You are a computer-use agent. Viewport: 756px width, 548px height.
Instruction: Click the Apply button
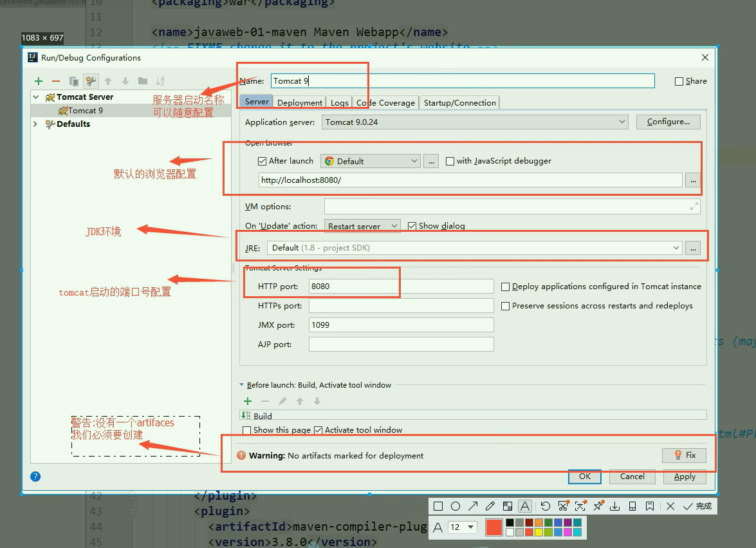(x=685, y=477)
